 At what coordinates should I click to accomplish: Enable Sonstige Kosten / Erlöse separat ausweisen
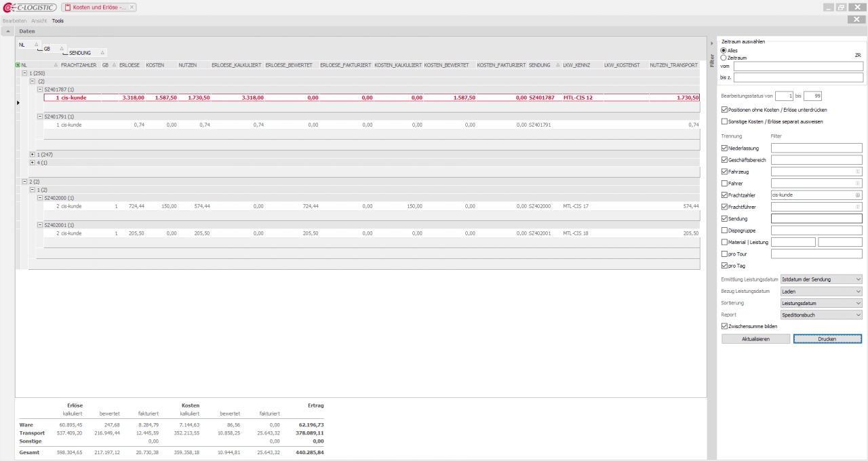724,121
